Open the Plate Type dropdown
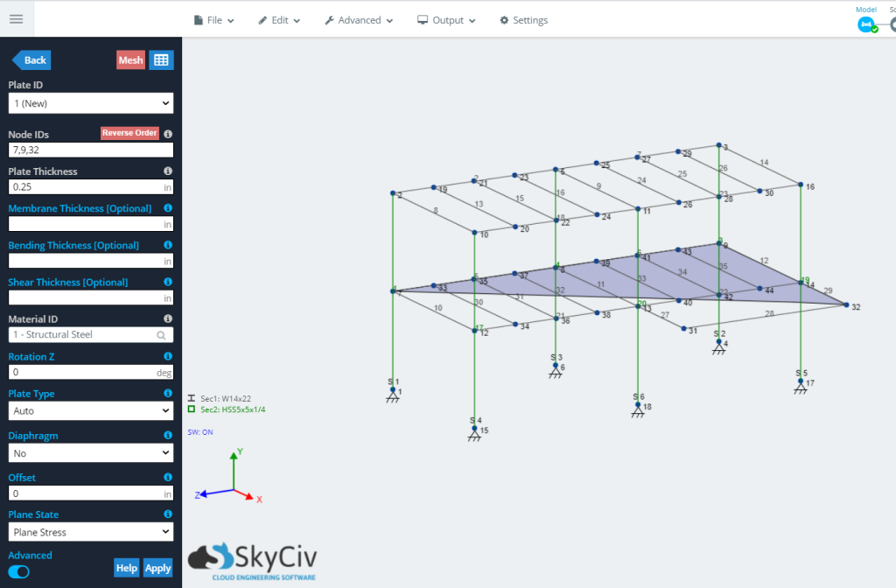Viewport: 896px width, 588px height. coord(91,411)
